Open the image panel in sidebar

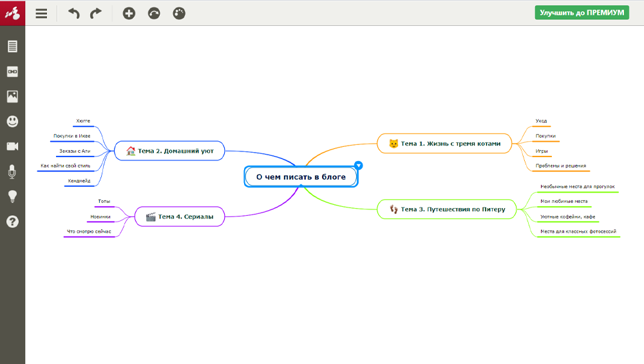click(x=12, y=96)
